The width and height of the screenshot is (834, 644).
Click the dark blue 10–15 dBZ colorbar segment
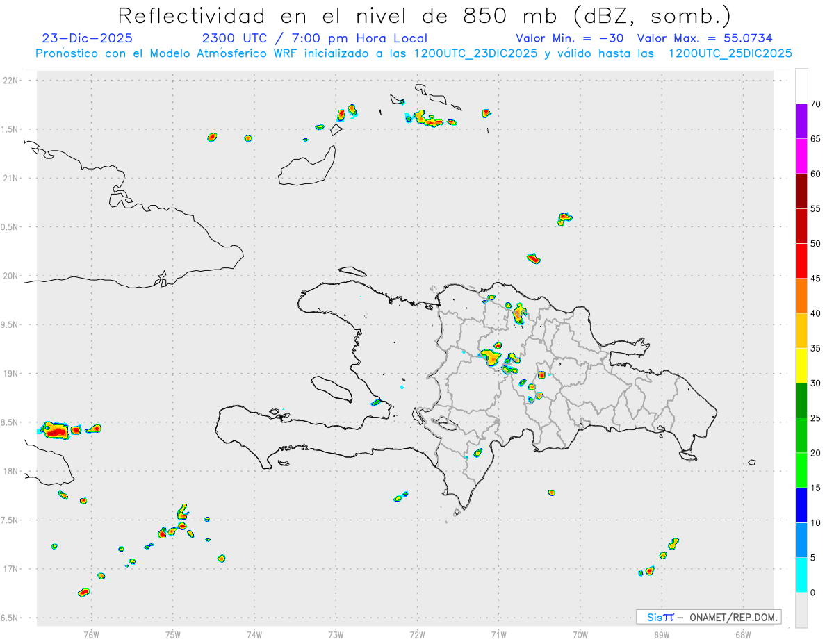coord(801,506)
